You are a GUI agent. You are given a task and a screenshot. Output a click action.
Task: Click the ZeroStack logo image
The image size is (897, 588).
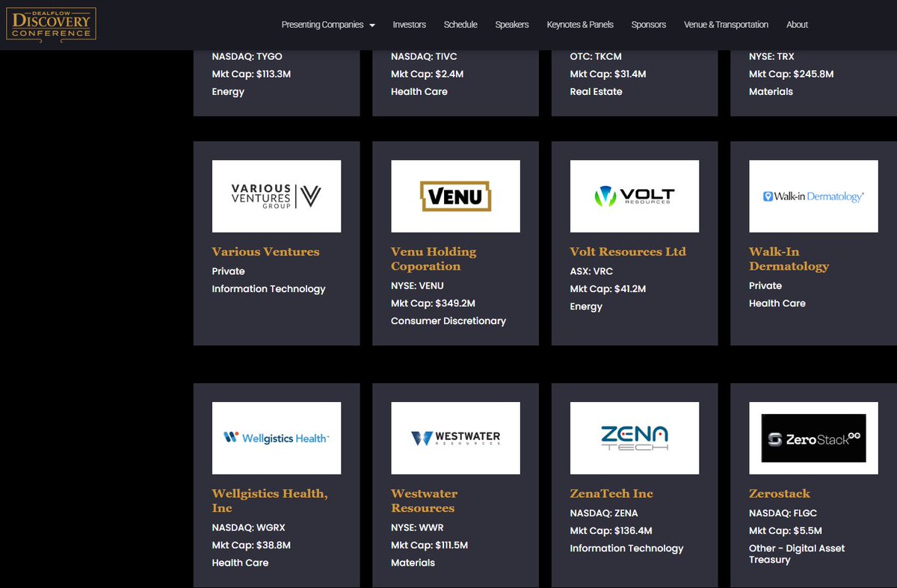coord(813,438)
